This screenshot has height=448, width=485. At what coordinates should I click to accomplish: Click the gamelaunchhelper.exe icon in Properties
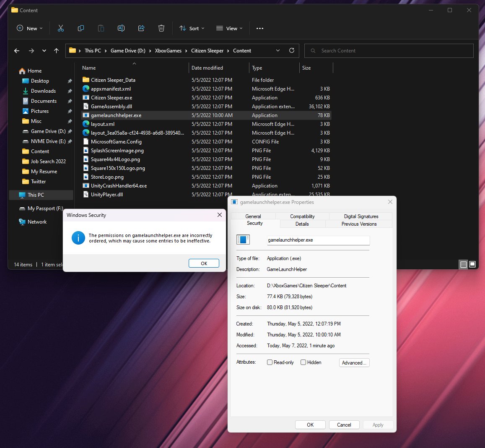pyautogui.click(x=243, y=240)
